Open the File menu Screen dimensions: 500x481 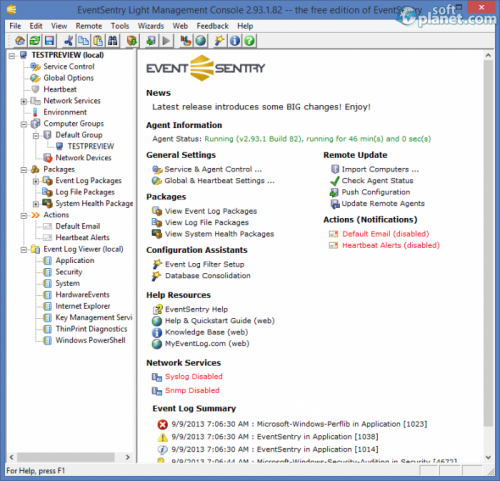(15, 26)
